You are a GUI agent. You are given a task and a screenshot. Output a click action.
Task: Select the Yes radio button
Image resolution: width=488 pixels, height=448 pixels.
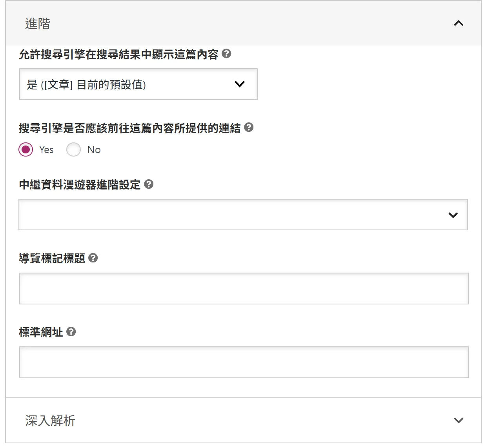26,149
